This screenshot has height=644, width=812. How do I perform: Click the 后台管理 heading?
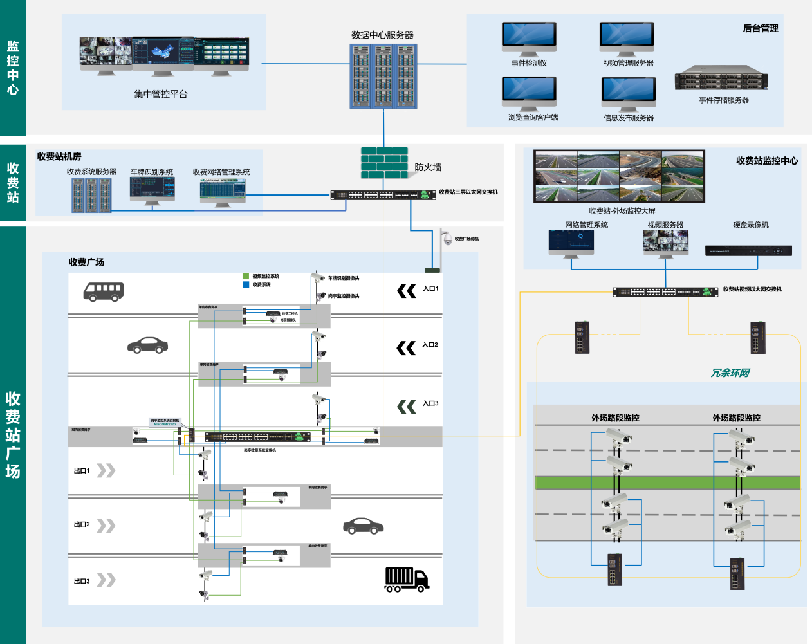point(760,28)
